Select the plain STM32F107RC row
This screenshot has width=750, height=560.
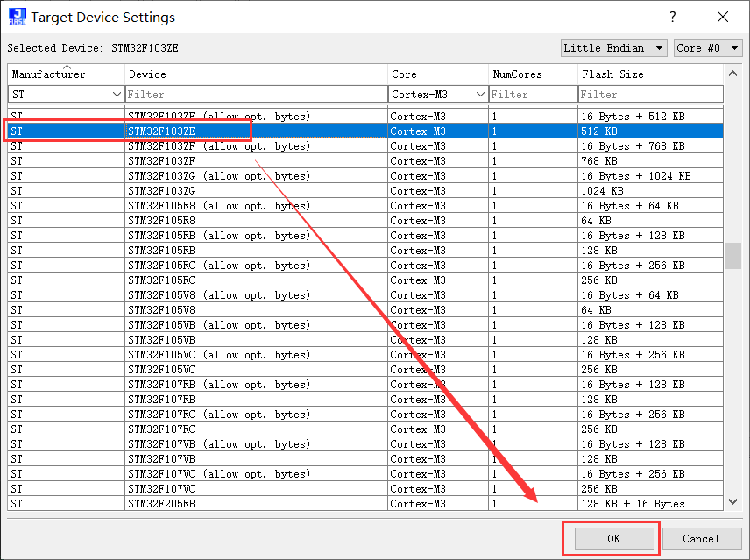365,429
